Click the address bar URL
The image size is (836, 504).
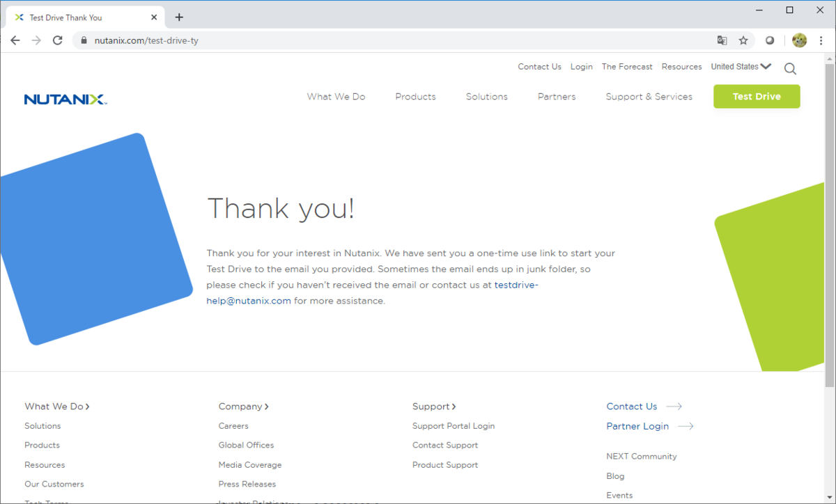(146, 40)
